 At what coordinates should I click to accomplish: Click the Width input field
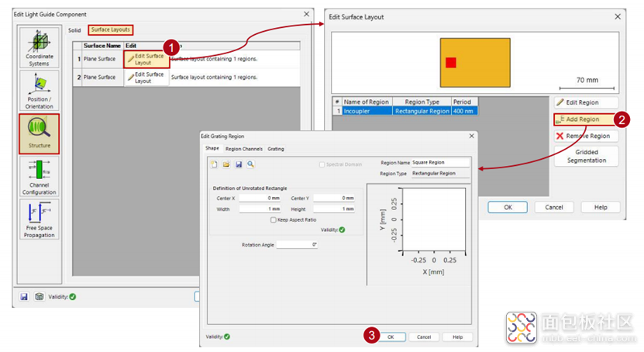coord(260,209)
